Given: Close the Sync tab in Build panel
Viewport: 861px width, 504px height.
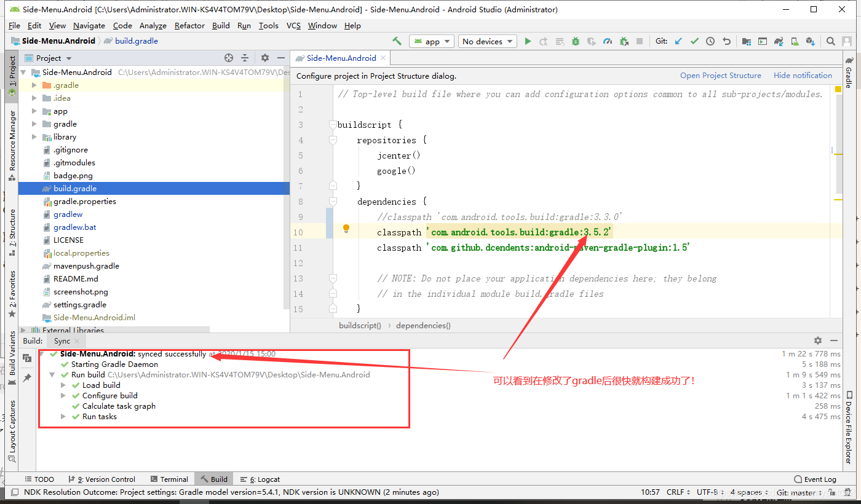Looking at the screenshot, I should click(78, 341).
